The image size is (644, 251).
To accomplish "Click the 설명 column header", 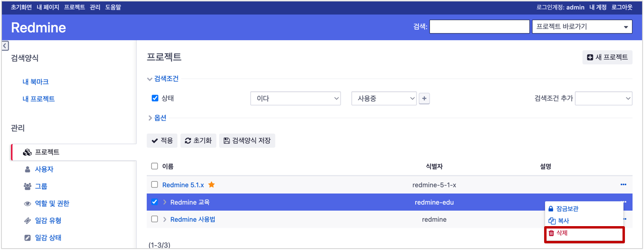I will 545,166.
